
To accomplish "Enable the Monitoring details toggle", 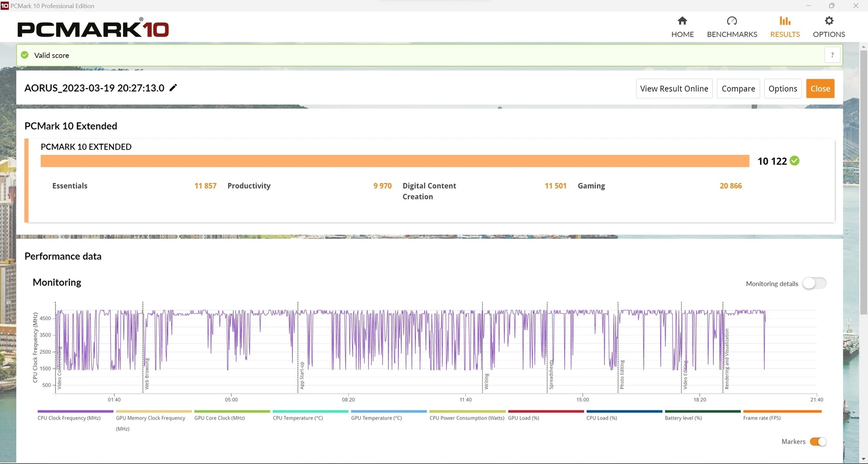I will point(814,283).
